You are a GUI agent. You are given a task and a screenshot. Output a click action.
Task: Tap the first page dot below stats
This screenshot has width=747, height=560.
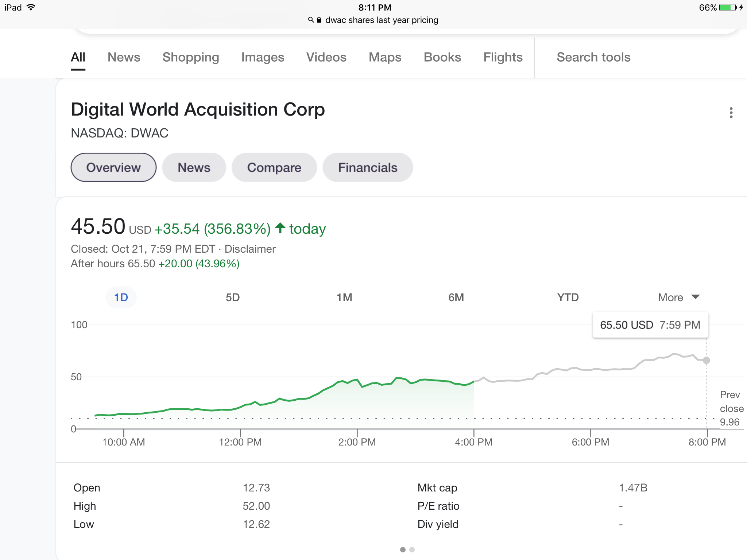tap(403, 549)
